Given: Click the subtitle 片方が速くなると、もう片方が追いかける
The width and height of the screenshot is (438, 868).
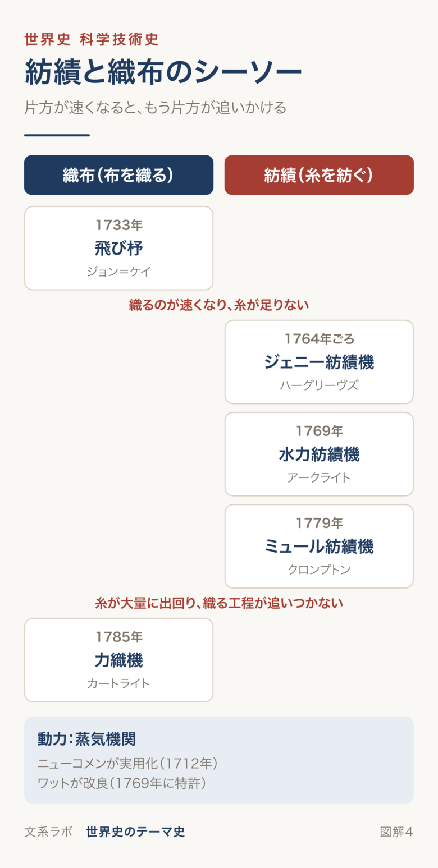Looking at the screenshot, I should coord(155,107).
